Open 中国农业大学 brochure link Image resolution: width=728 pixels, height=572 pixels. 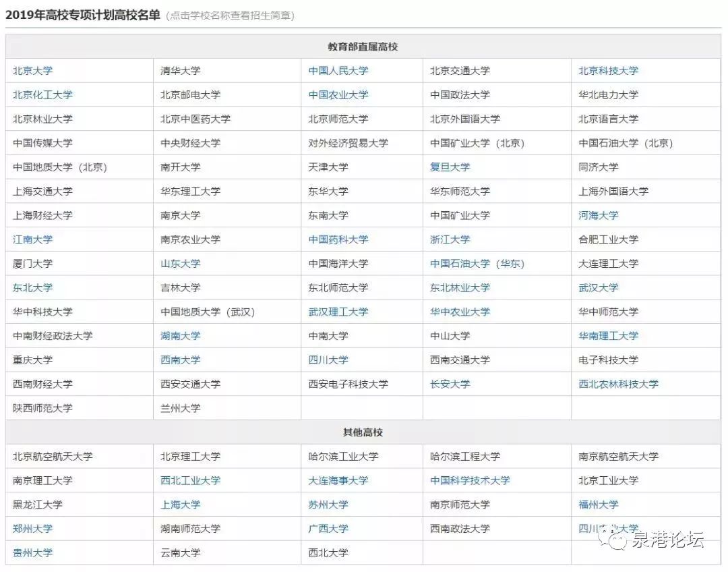[x=338, y=95]
